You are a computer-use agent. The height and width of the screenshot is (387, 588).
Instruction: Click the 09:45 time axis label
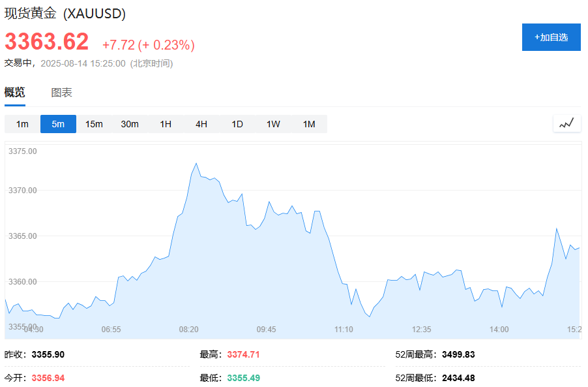(x=266, y=329)
